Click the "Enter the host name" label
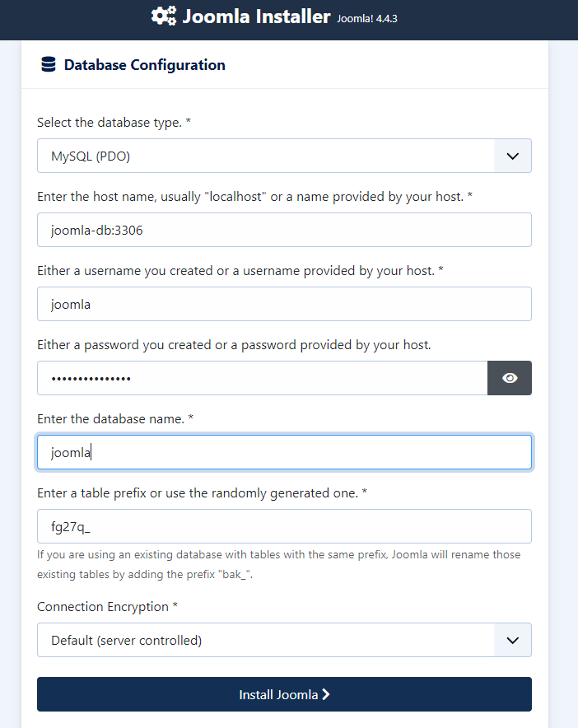Screen dimensions: 578x728 pyautogui.click(x=254, y=197)
